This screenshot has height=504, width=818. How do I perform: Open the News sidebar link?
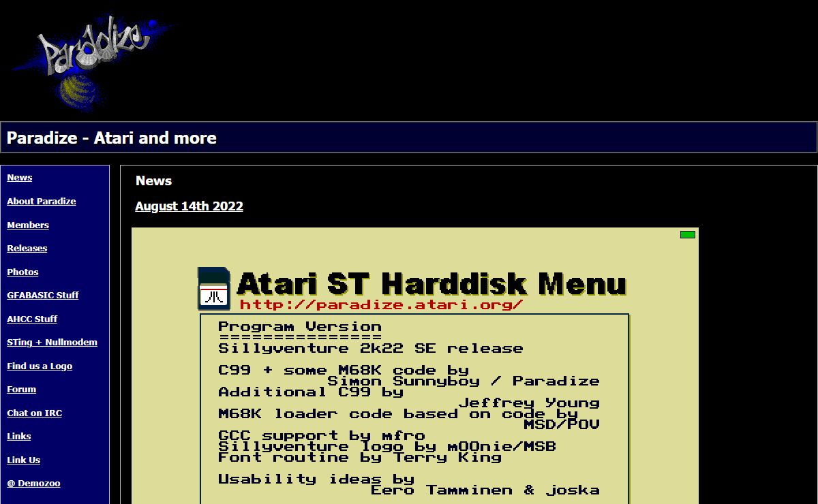(x=20, y=178)
